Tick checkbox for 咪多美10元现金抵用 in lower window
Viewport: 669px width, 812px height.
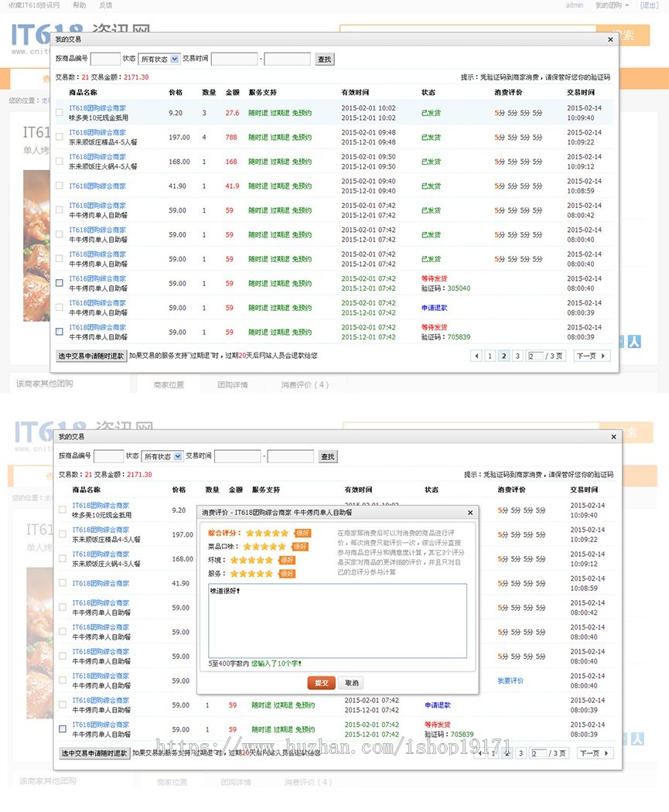(x=63, y=510)
